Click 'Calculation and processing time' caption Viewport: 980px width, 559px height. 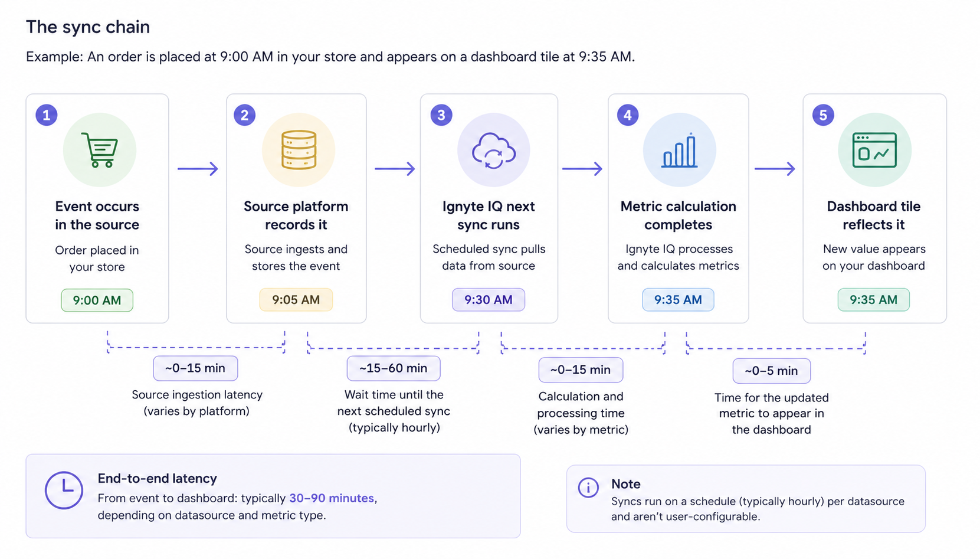581,413
